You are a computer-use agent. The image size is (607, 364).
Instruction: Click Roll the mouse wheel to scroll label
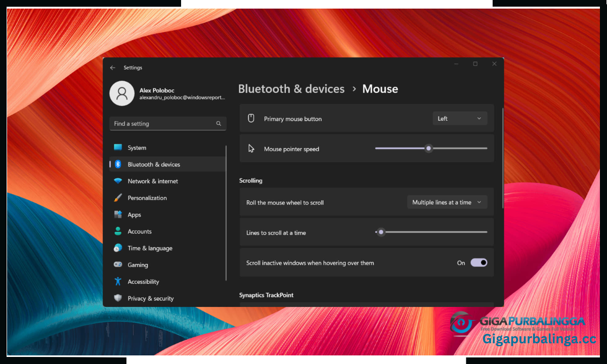(285, 202)
